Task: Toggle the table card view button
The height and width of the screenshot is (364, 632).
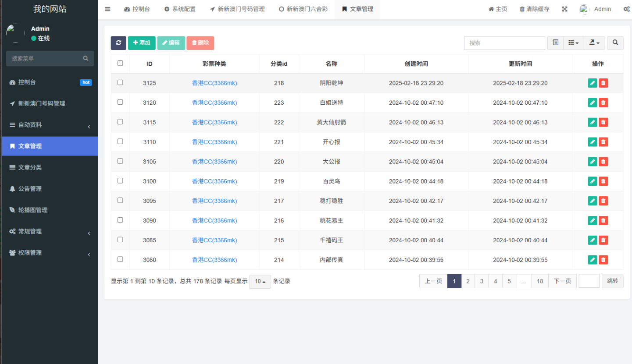Action: point(556,43)
